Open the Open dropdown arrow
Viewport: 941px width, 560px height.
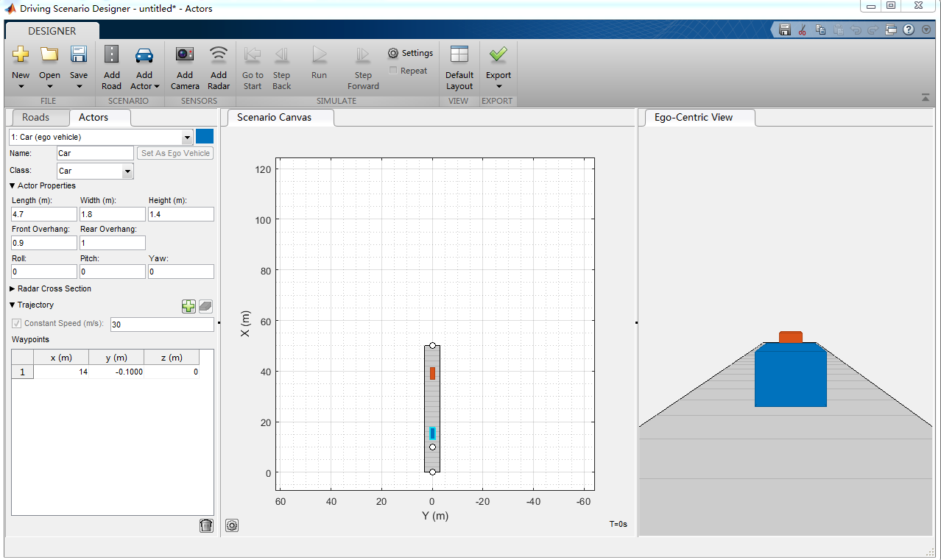point(49,86)
